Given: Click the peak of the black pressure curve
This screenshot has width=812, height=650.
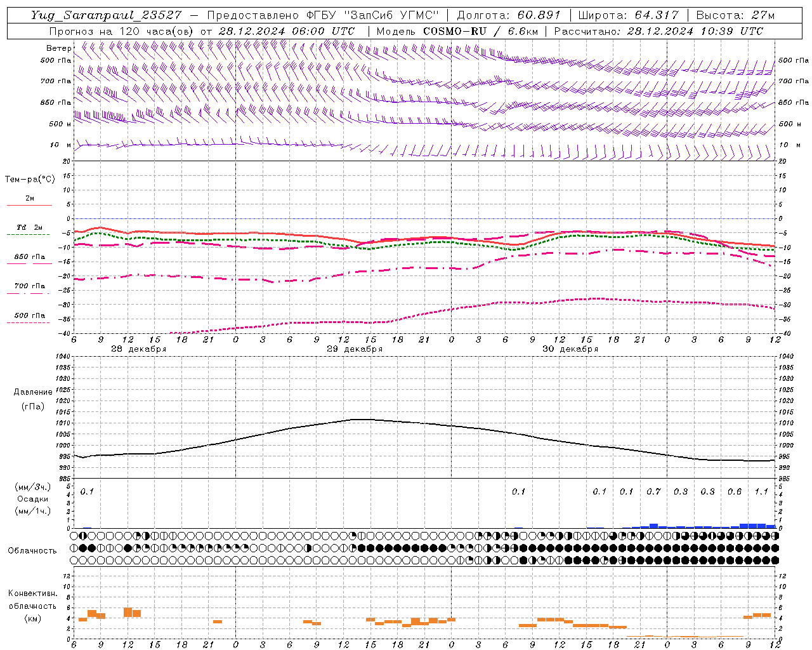Looking at the screenshot, I should (x=362, y=419).
